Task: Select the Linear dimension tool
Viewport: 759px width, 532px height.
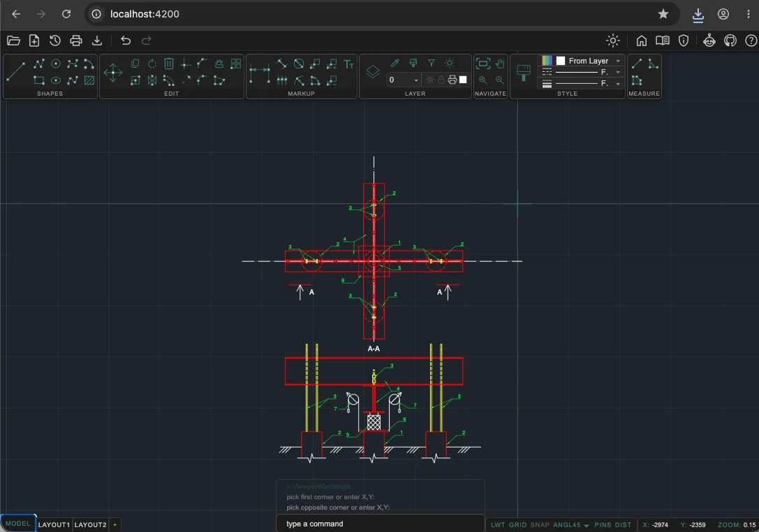Action: [x=260, y=72]
